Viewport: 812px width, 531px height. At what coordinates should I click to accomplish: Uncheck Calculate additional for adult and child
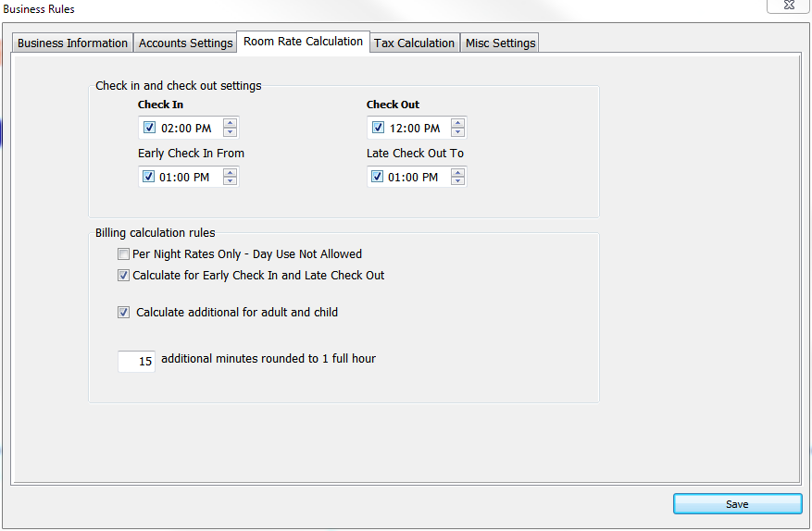[x=123, y=313]
